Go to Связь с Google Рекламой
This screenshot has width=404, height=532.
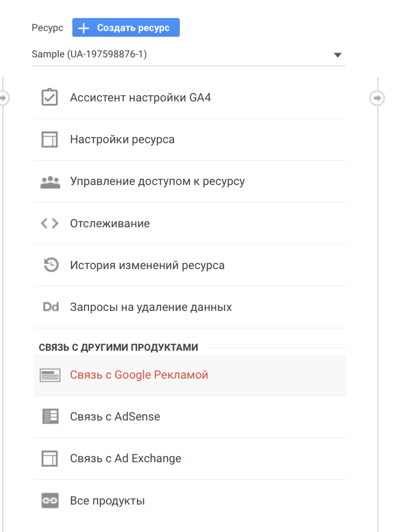[x=139, y=375]
